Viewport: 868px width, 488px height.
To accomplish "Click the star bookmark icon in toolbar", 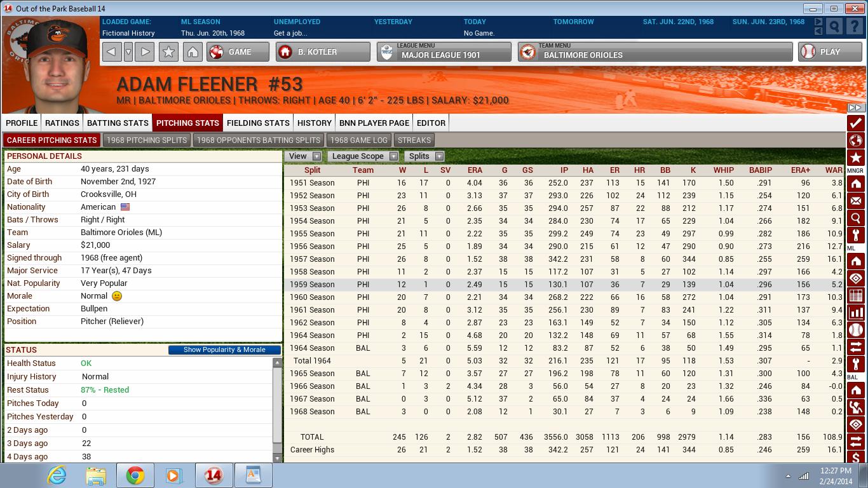I will pos(168,52).
